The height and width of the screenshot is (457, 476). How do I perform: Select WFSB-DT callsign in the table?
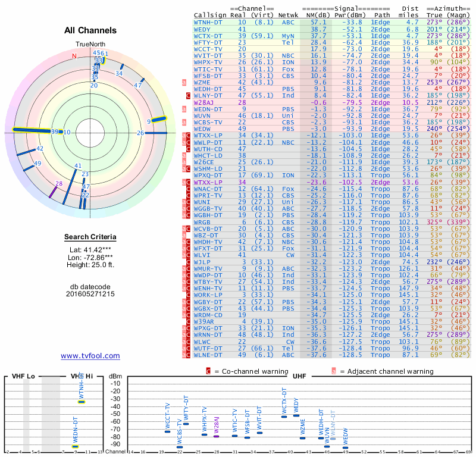tap(208, 76)
